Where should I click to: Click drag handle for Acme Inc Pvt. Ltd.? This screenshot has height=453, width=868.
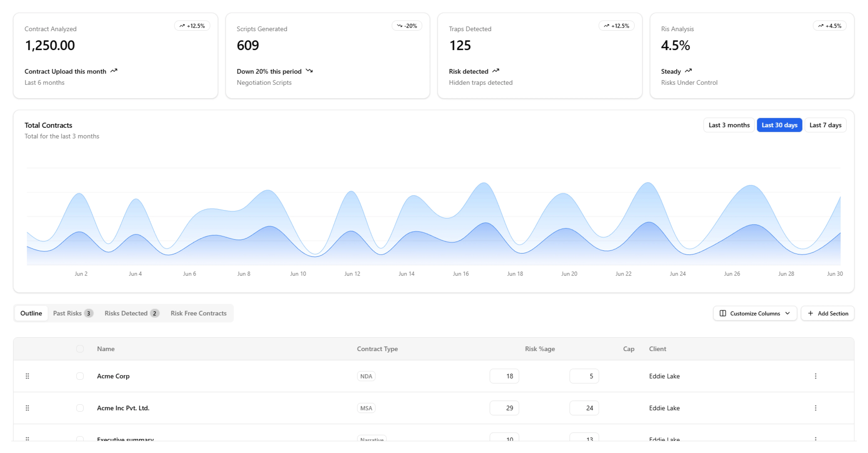coord(27,408)
